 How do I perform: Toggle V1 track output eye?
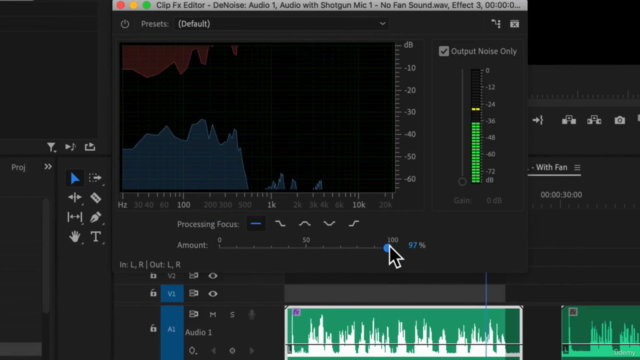pos(213,293)
